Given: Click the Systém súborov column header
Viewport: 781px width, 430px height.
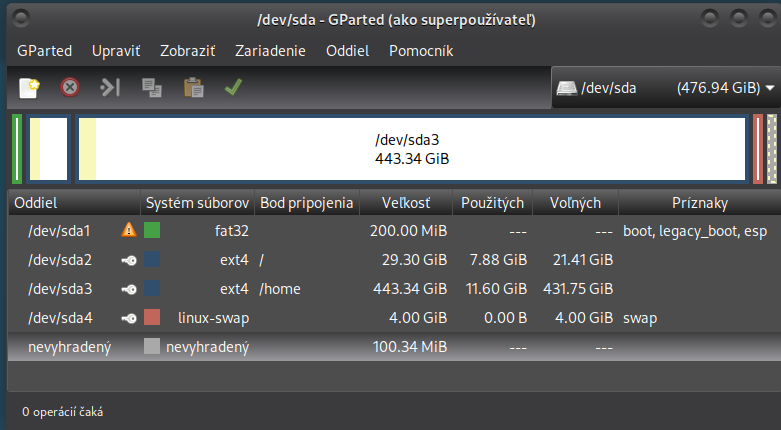Looking at the screenshot, I should tap(197, 203).
